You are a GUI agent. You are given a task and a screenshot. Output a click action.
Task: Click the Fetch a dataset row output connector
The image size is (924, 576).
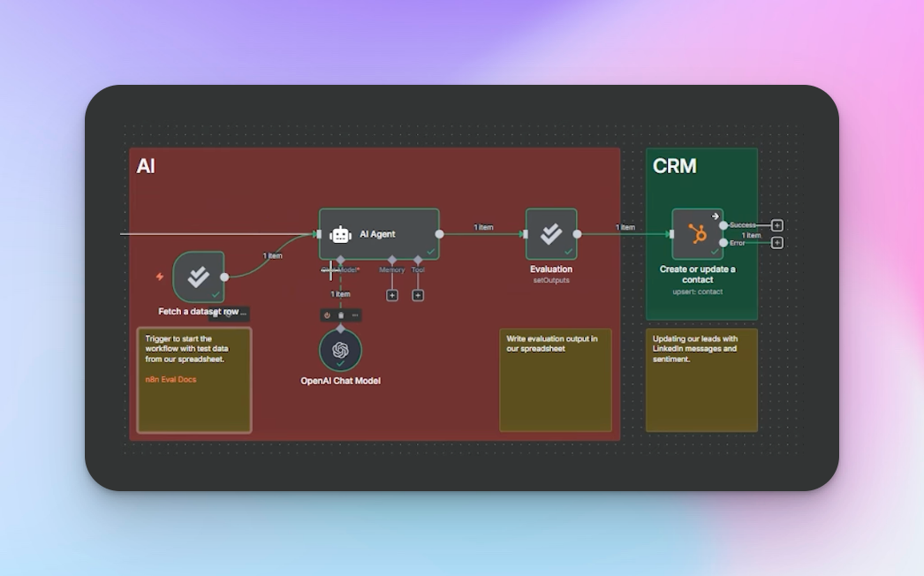(224, 277)
